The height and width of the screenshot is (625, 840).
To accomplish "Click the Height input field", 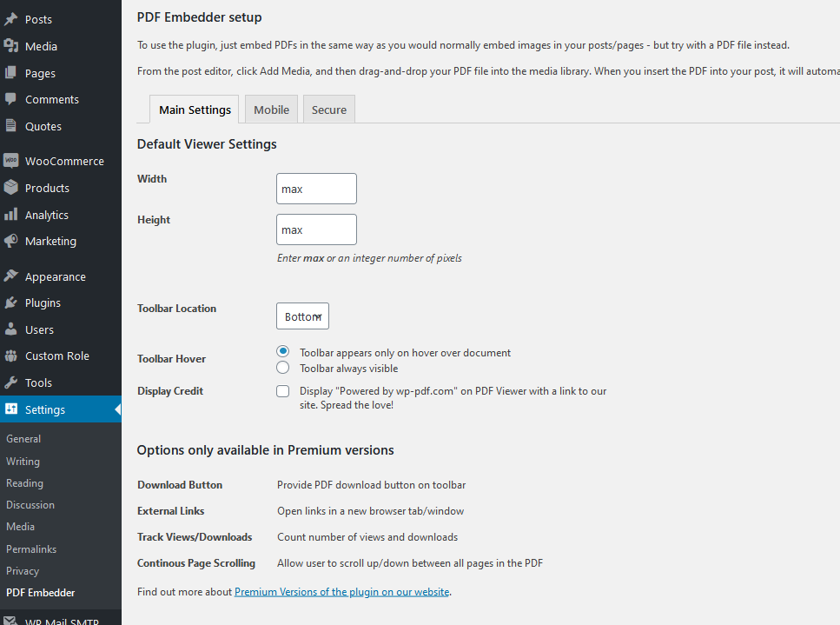I will point(316,229).
